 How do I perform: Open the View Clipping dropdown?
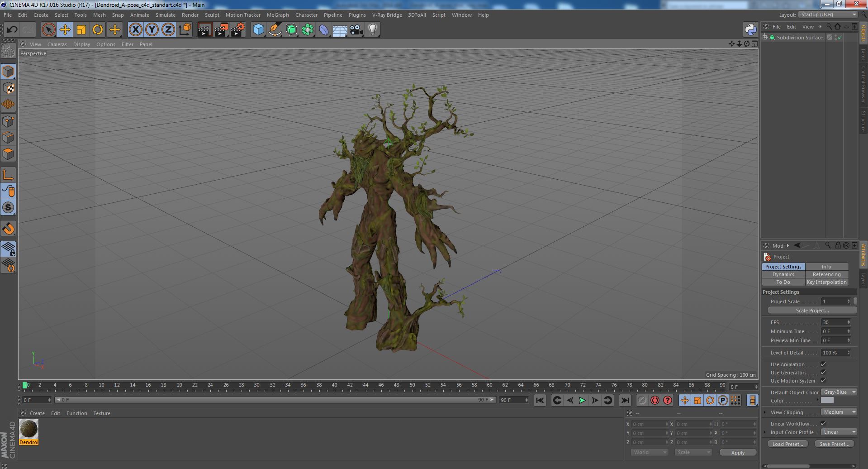point(839,412)
